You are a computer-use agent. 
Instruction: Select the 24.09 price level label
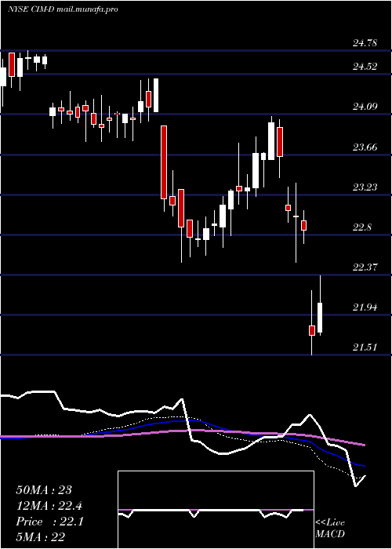click(x=365, y=106)
